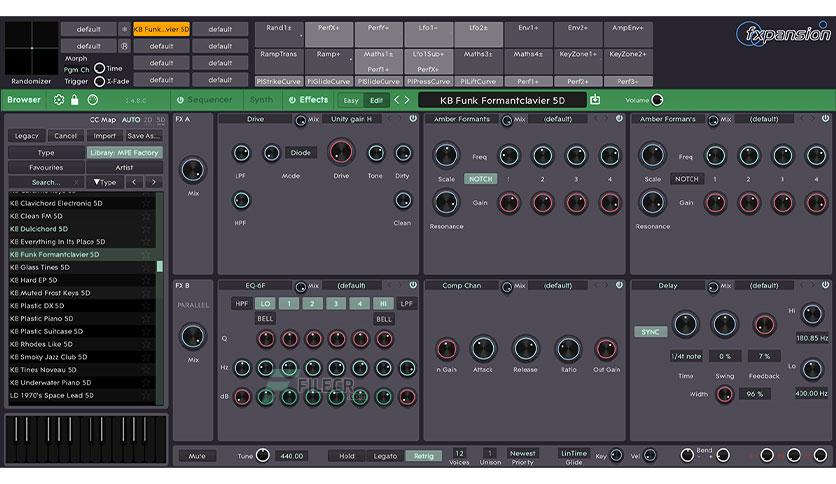Toggle the EQ HI band button

(383, 303)
